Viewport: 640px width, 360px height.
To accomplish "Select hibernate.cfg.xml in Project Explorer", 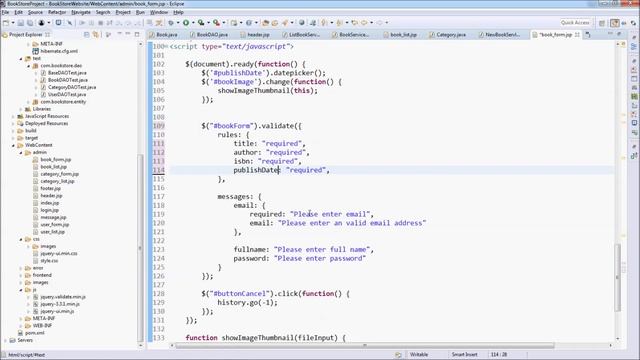I will point(59,51).
